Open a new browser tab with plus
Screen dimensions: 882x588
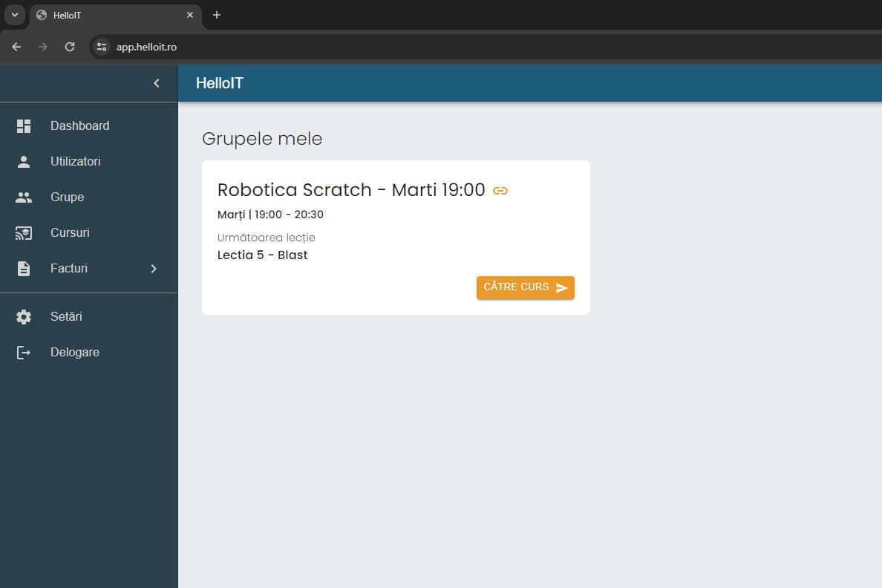click(x=217, y=15)
